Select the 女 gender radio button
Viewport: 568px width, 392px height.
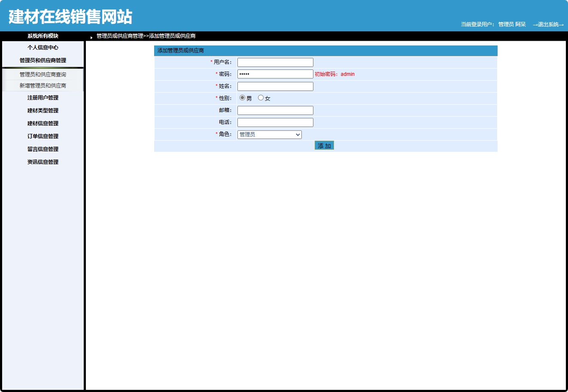point(261,97)
